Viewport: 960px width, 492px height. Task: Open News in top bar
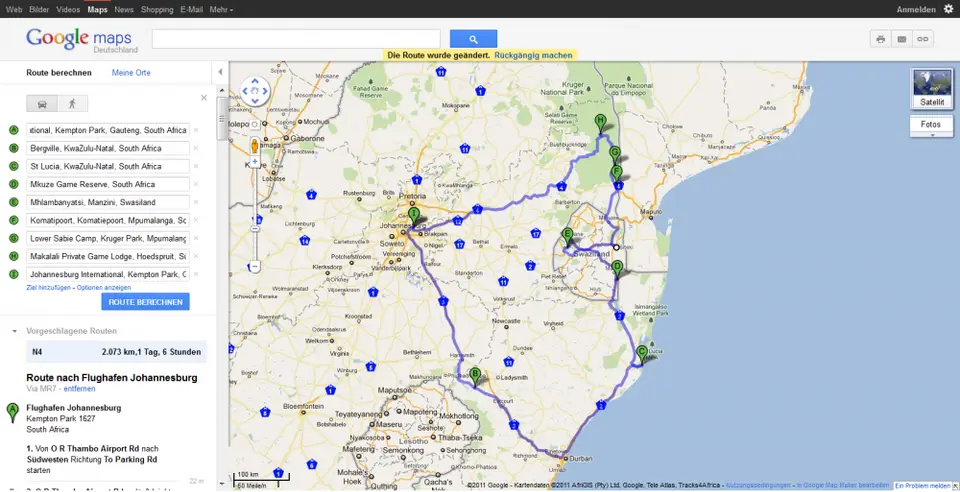[124, 9]
